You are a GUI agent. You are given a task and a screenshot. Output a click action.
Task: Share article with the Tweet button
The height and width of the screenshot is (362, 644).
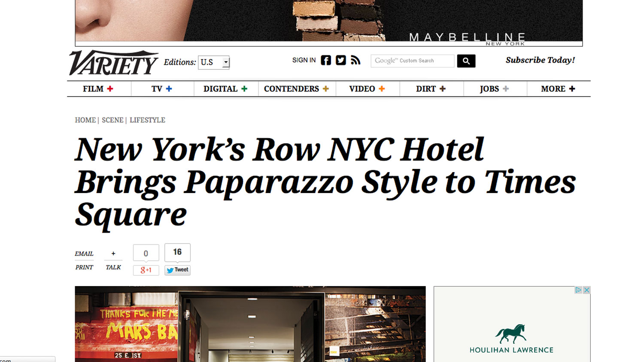click(x=177, y=270)
